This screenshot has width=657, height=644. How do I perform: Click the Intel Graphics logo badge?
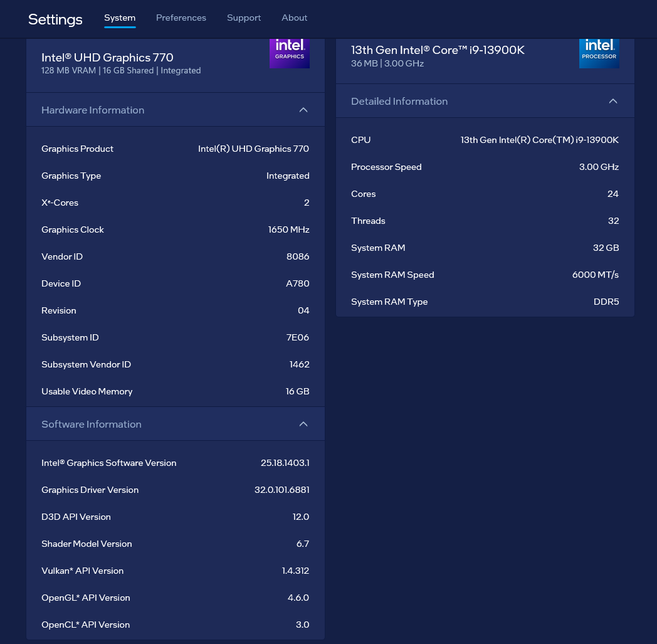(x=289, y=53)
